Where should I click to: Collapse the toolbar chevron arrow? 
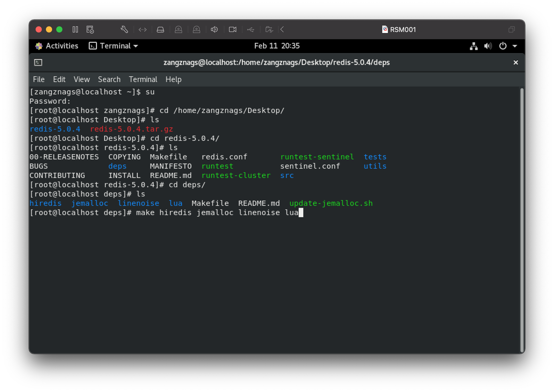click(282, 30)
